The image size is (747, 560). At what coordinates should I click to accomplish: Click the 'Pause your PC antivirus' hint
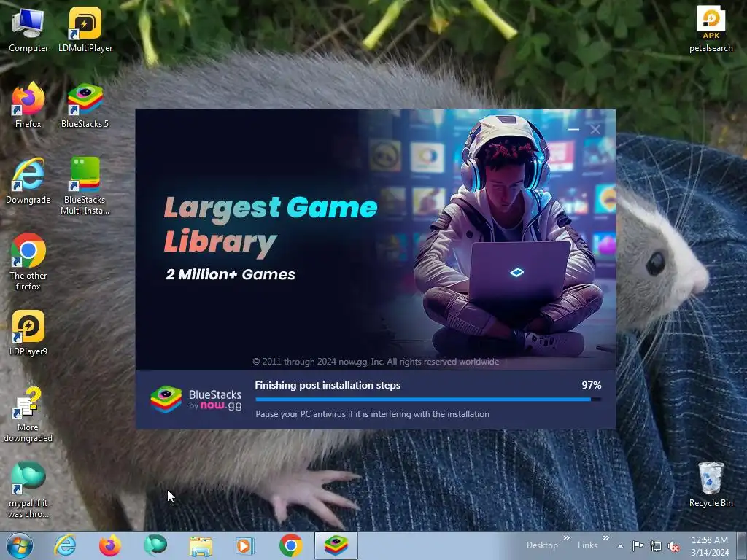click(x=373, y=414)
